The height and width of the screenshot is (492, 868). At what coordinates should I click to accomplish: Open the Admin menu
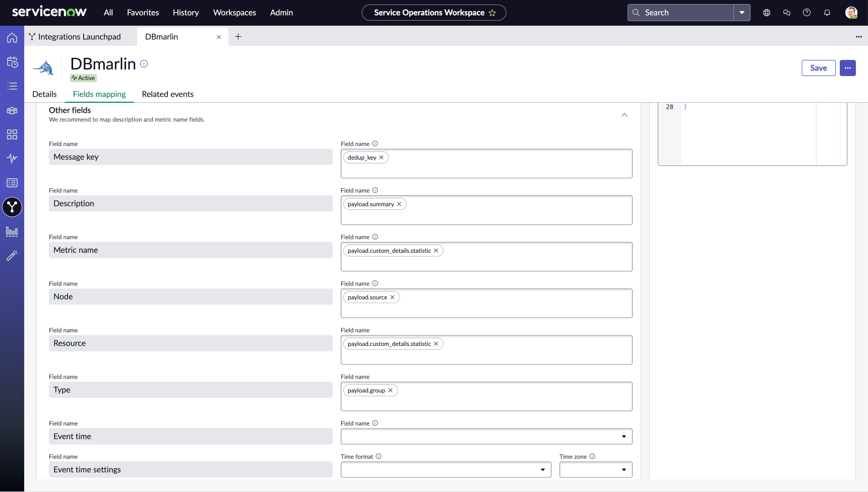click(x=281, y=13)
